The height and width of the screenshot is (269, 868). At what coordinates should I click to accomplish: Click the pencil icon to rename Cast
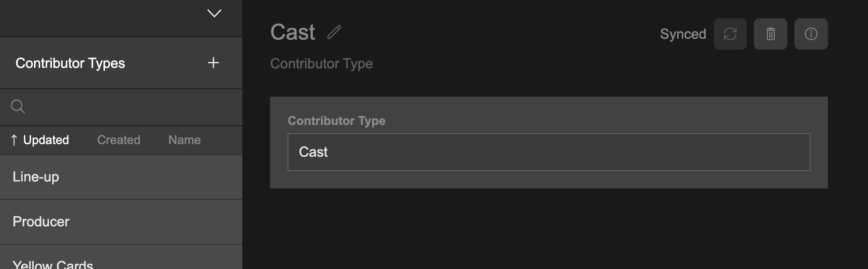(x=334, y=33)
